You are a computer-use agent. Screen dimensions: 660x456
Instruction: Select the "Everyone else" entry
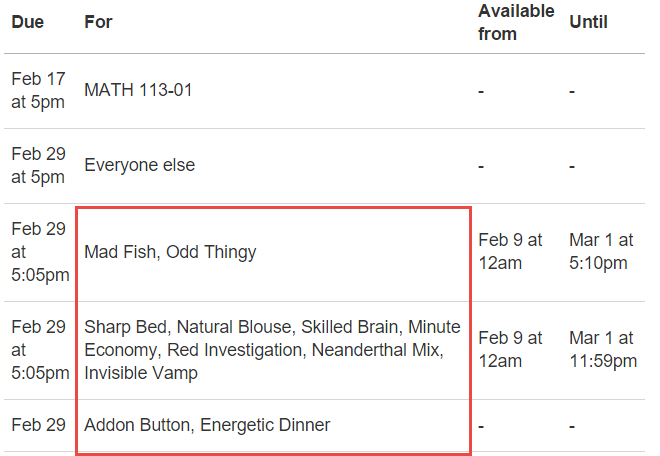(x=139, y=165)
